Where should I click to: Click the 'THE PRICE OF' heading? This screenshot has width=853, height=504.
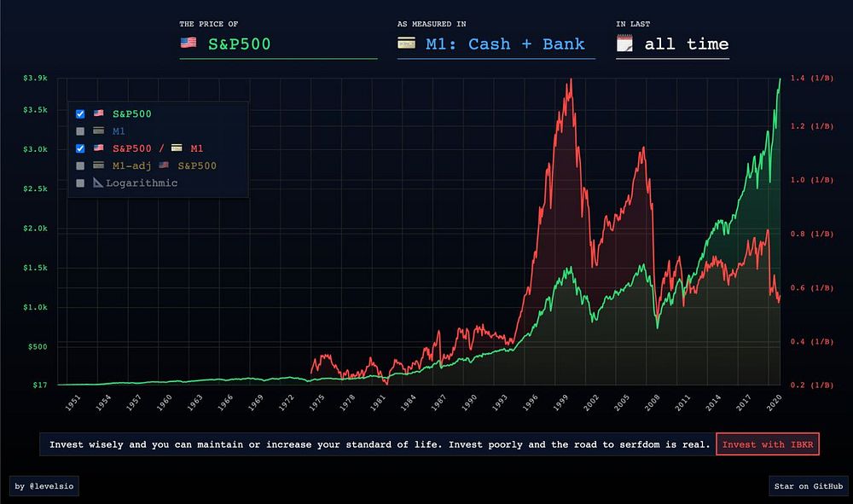(209, 24)
